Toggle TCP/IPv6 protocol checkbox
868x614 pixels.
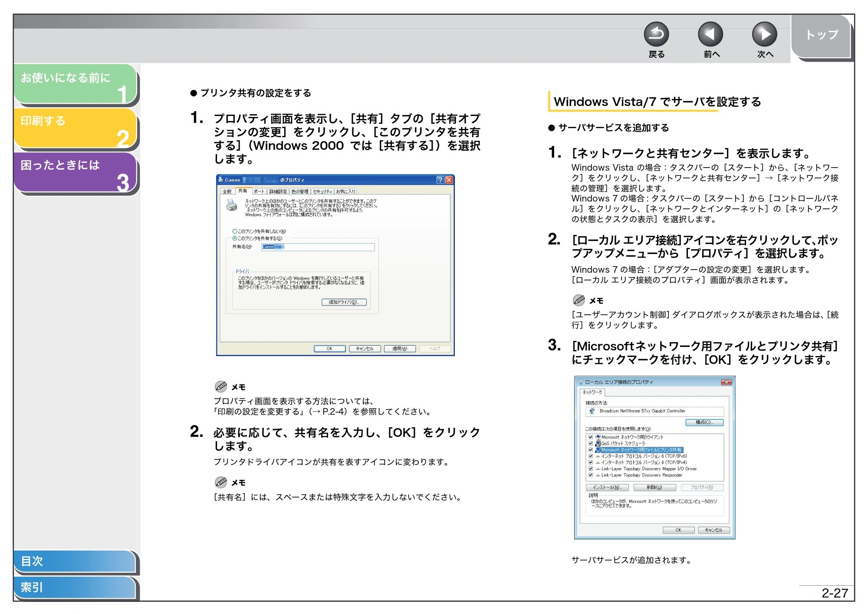[591, 456]
